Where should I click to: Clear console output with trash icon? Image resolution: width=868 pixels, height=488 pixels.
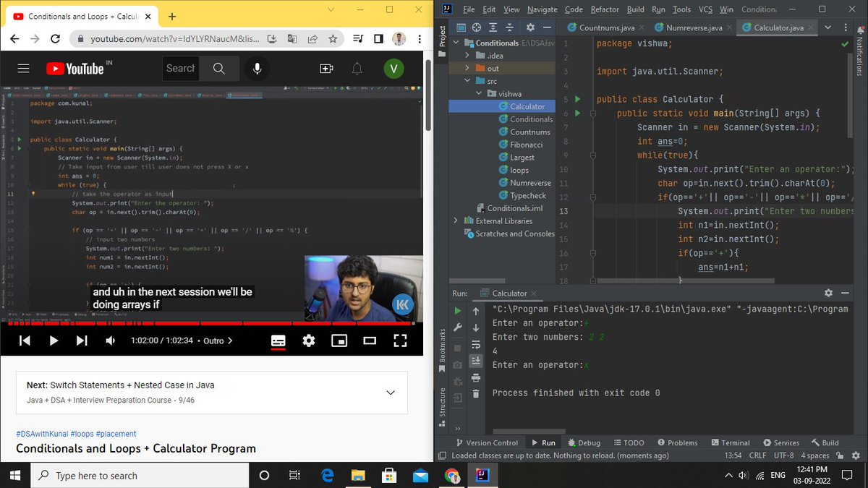click(476, 394)
